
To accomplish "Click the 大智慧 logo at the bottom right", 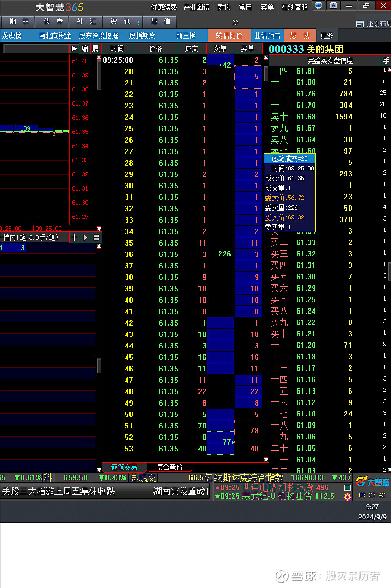I will (373, 482).
